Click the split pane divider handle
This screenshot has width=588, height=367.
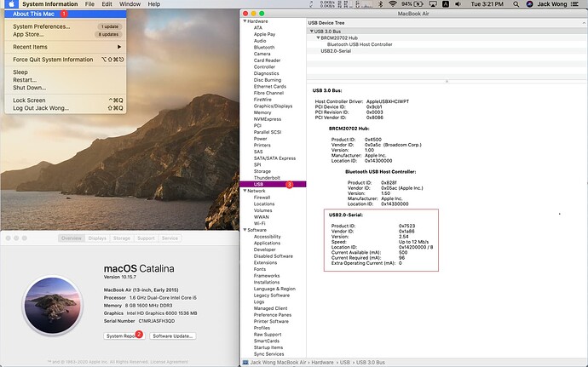click(x=447, y=81)
